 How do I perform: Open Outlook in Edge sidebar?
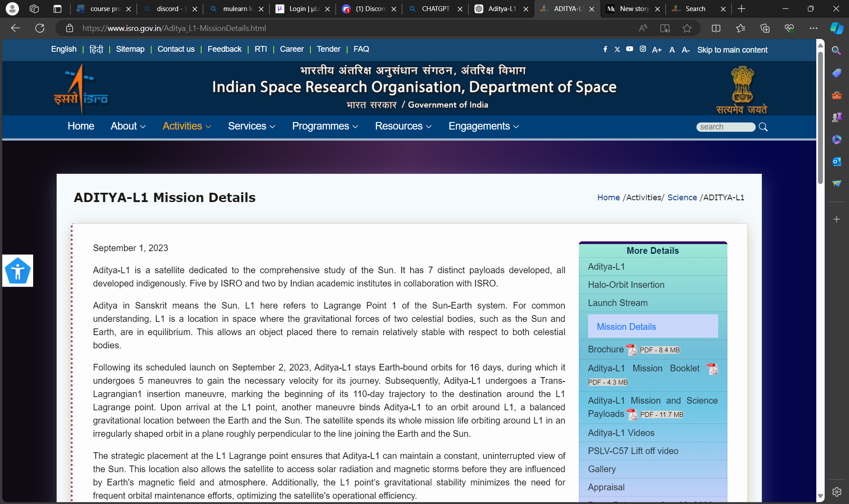836,162
